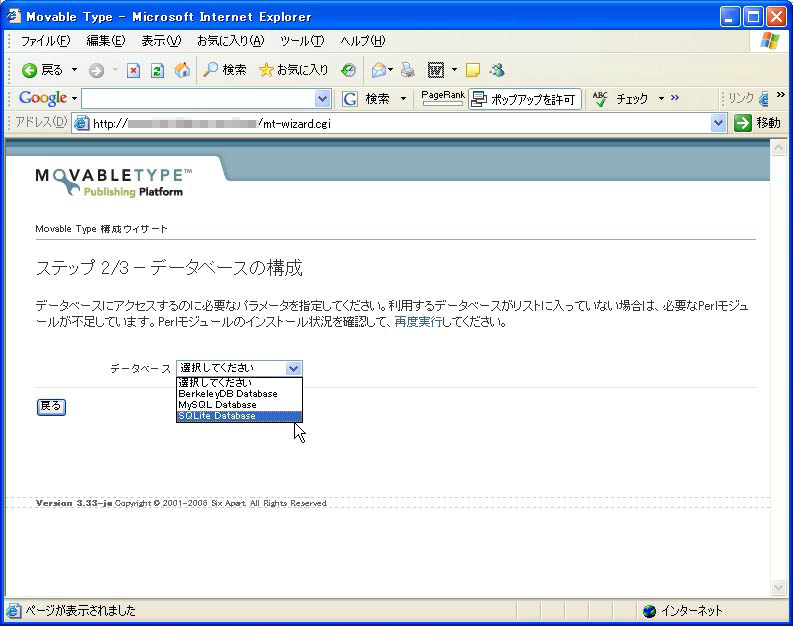793x626 pixels.
Task: Click the インターネット zone globe icon
Action: 649,611
